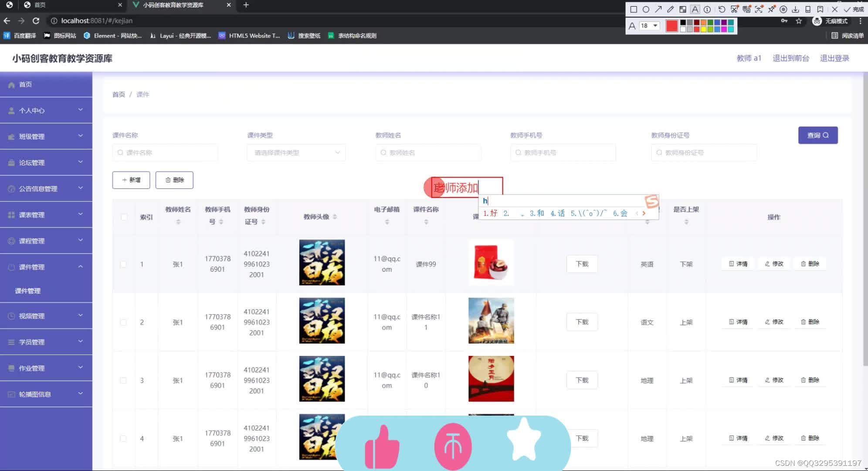868x471 pixels.
Task: Click the 删除 button above the table
Action: 174,180
